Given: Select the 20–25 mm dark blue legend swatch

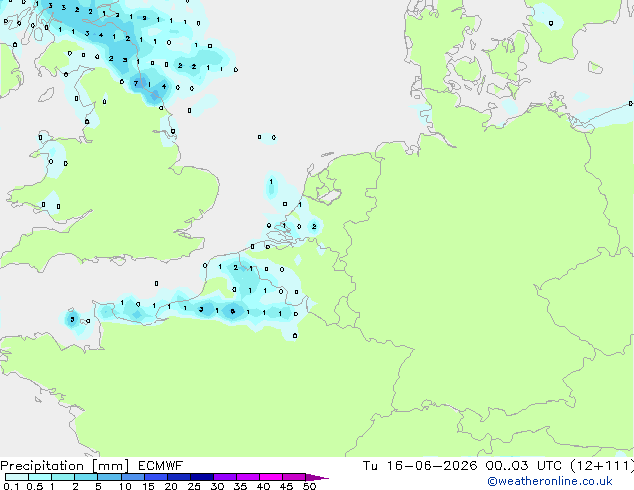Looking at the screenshot, I should pyautogui.click(x=179, y=477).
